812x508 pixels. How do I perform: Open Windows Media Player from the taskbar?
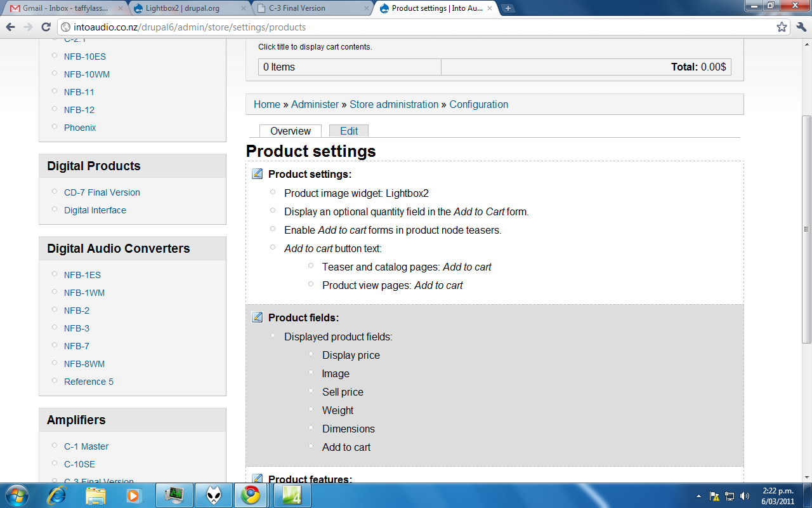tap(133, 495)
